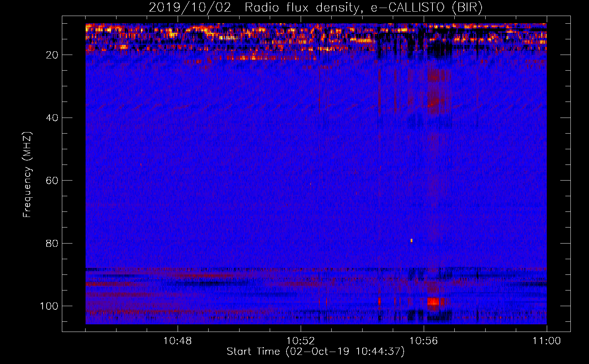The image size is (589, 364).
Task: Select the 100 frequency tick label
Action: point(49,306)
